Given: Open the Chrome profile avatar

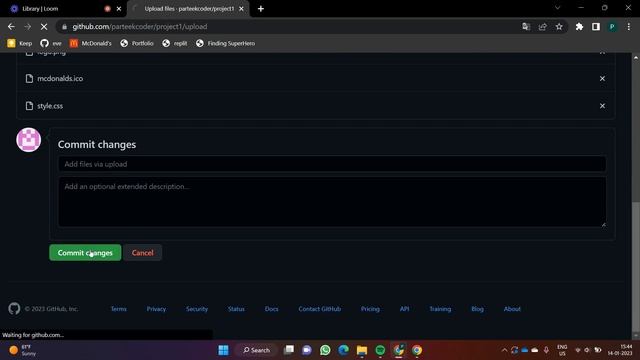Looking at the screenshot, I should click(612, 27).
